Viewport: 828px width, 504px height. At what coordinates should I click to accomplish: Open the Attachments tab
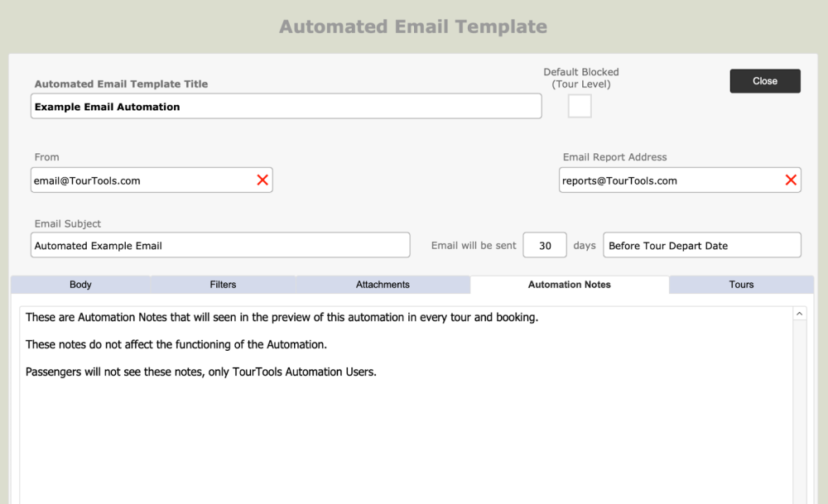(x=383, y=285)
